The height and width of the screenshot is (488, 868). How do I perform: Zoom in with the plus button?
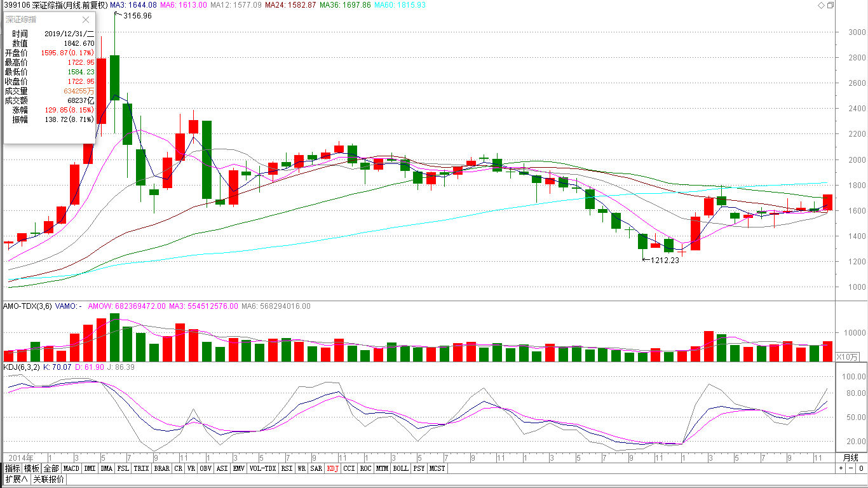(841, 468)
